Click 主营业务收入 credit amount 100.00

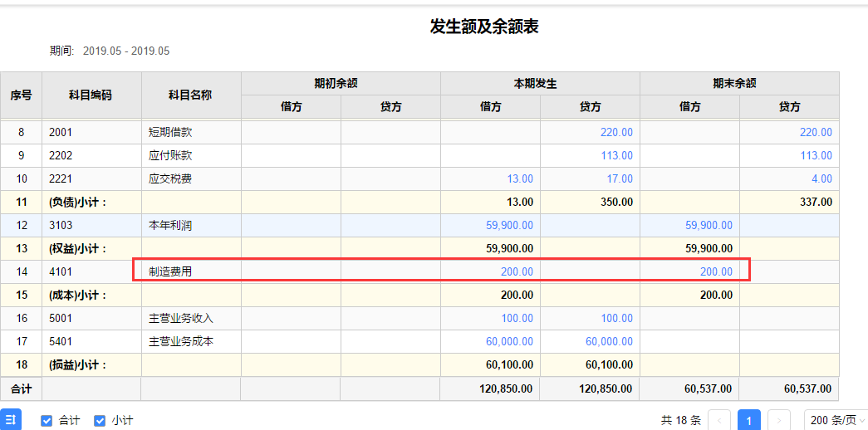click(616, 318)
